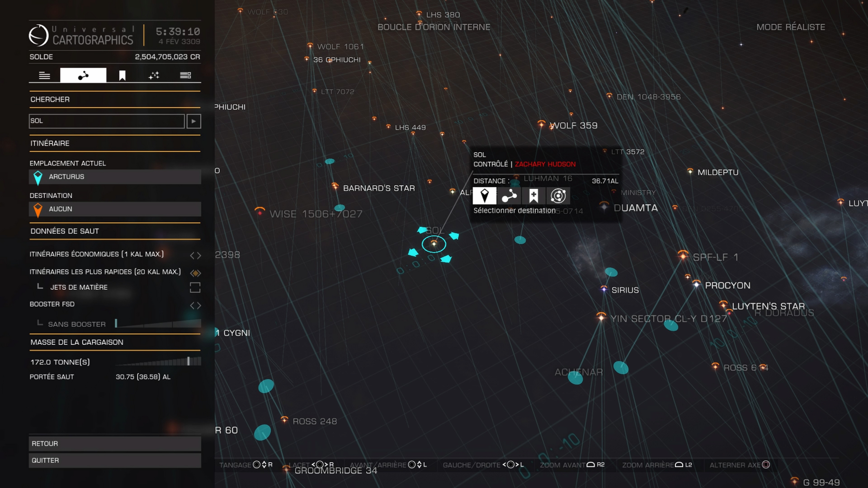Screen dimensions: 868x488
Task: Click the RETOUR button
Action: point(115,444)
